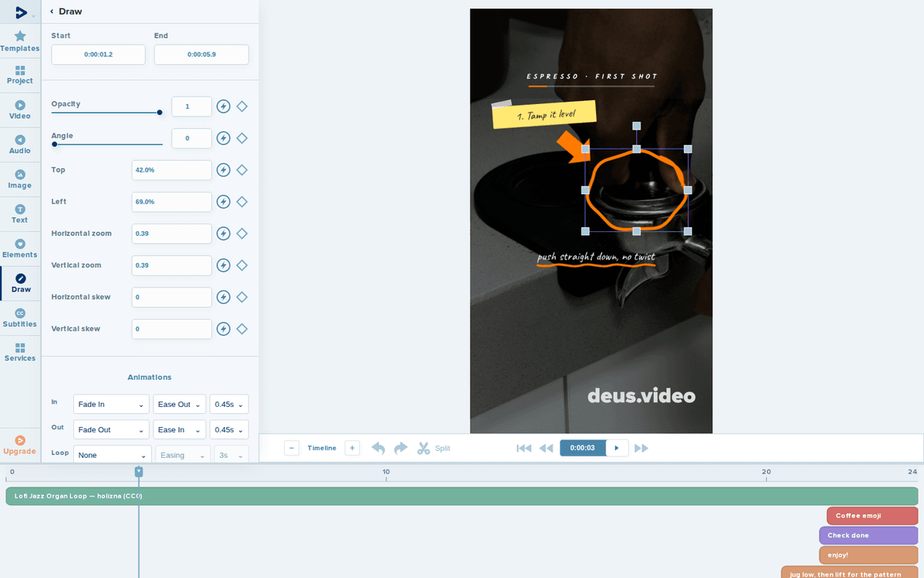Click the lightning icon beside Top
924x578 pixels.
(x=223, y=170)
